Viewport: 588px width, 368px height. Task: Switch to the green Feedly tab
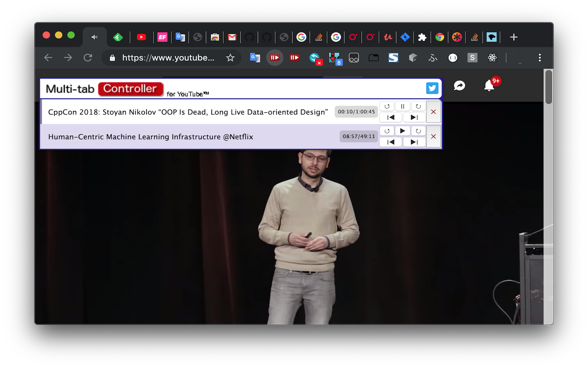(x=118, y=37)
